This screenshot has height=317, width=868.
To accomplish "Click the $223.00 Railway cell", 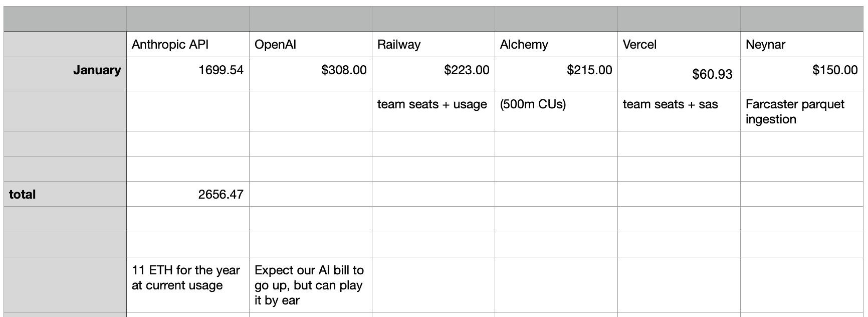I will tap(433, 74).
